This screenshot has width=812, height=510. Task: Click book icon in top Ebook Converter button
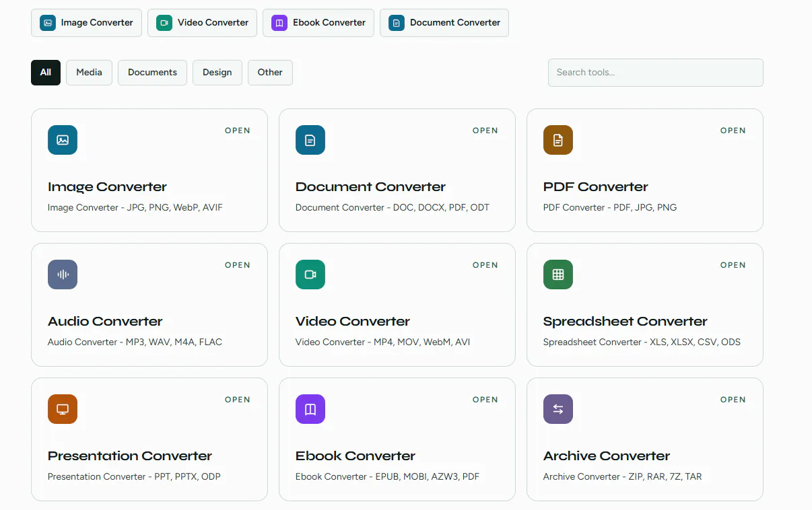279,23
